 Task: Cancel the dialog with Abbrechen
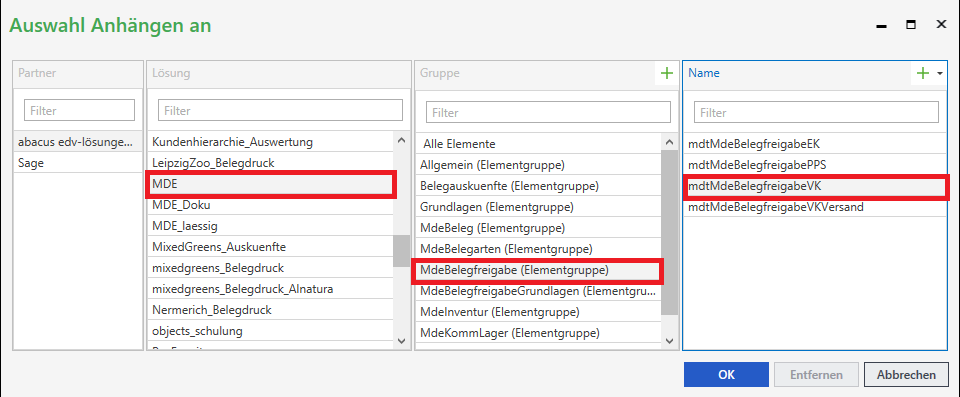[x=906, y=374]
